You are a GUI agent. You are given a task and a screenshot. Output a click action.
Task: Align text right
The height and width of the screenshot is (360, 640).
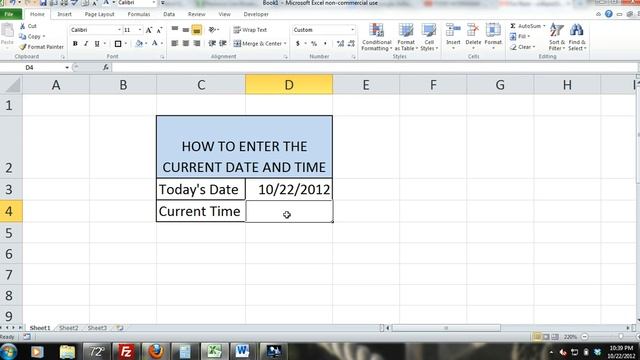click(197, 43)
